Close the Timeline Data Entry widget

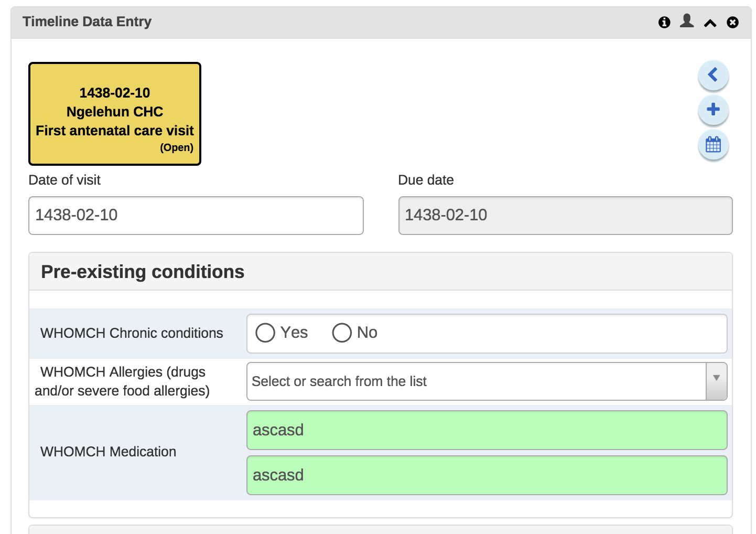tap(733, 22)
